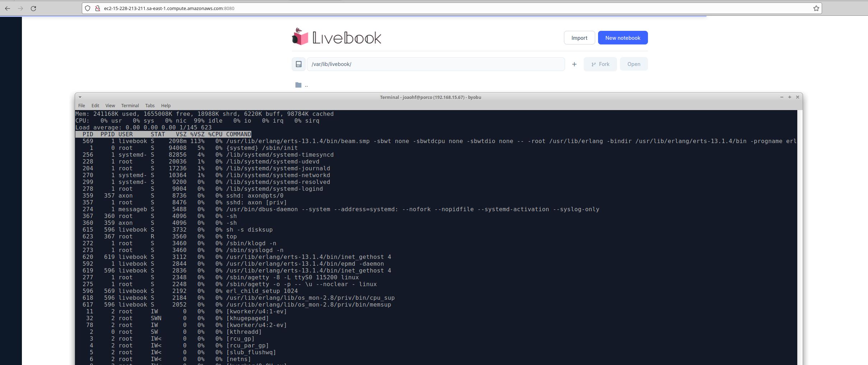This screenshot has height=365, width=868.
Task: Click the 'sh -s disksup' line
Action: pyautogui.click(x=174, y=229)
